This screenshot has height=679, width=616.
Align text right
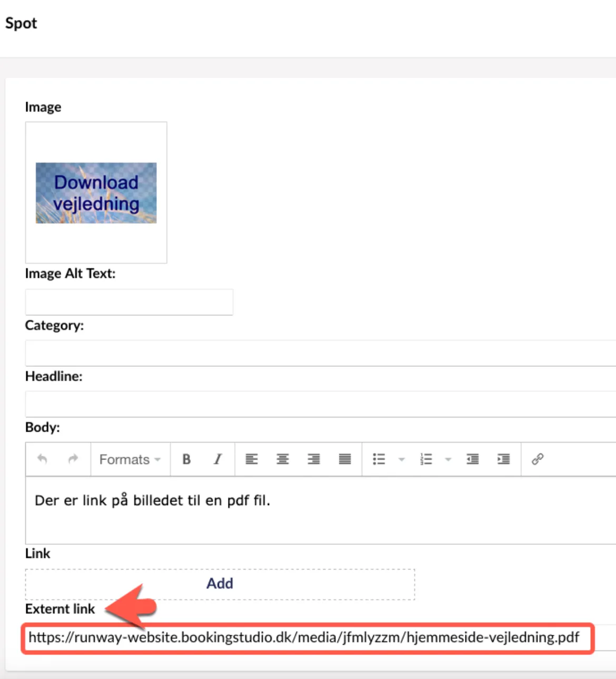(x=314, y=460)
